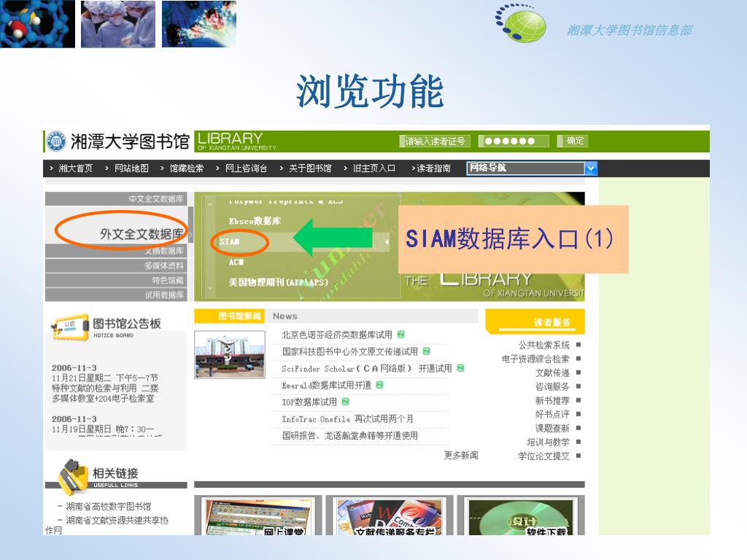Click the password field with dots
Image resolution: width=747 pixels, height=560 pixels.
point(514,141)
